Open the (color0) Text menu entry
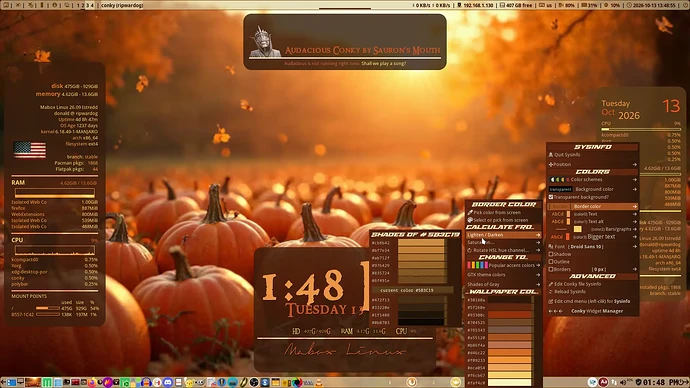Screen dimensions: 690x388 (593, 214)
